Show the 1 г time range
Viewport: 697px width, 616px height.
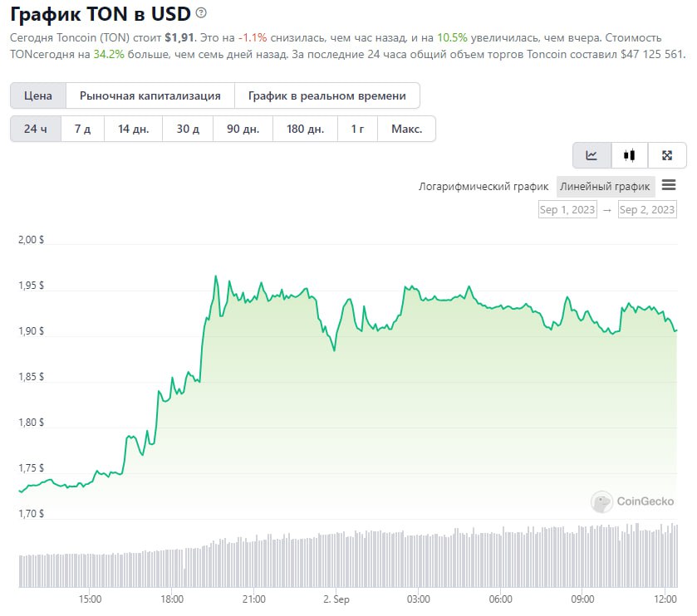[358, 129]
